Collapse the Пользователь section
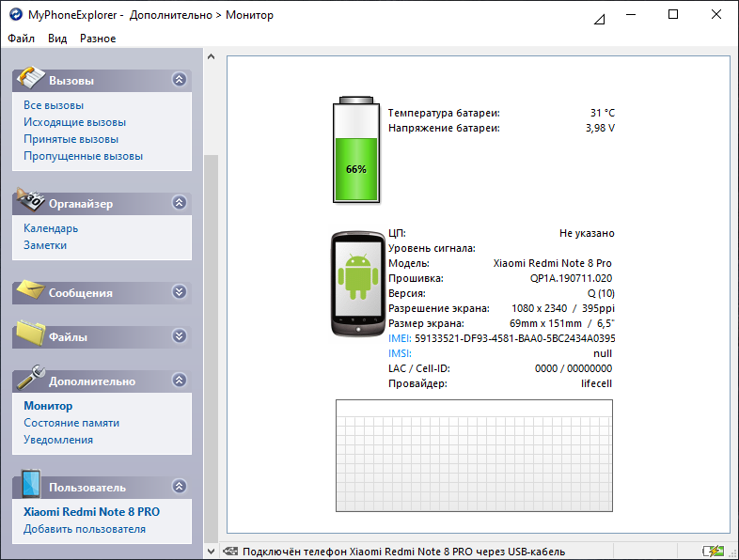Viewport: 739px width, 560px height. tap(179, 486)
